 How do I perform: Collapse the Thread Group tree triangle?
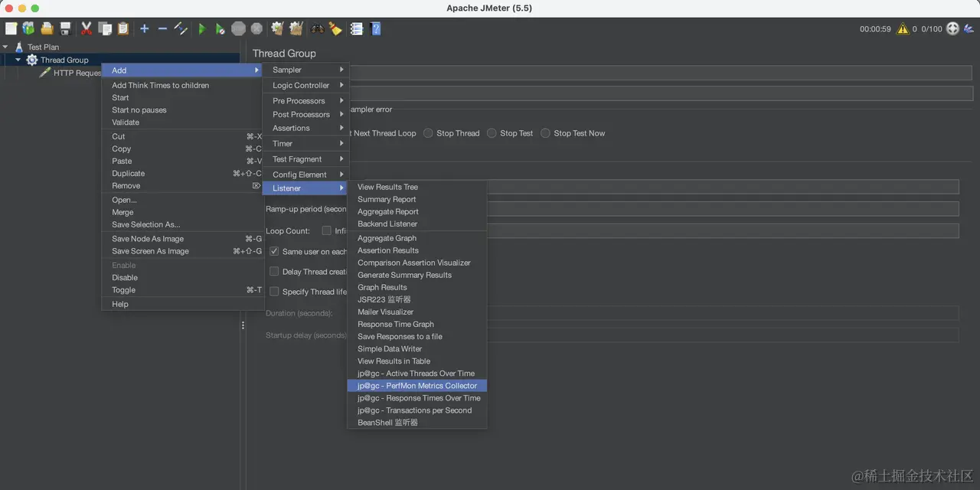tap(18, 60)
